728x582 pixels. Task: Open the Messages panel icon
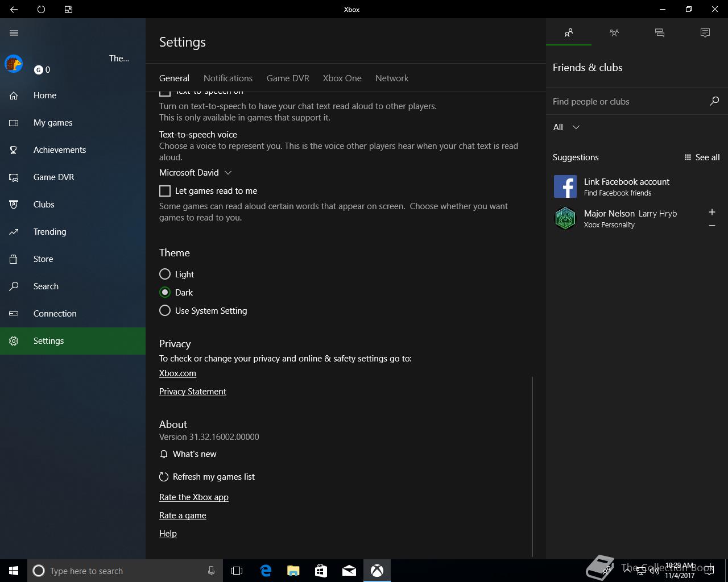(x=660, y=33)
